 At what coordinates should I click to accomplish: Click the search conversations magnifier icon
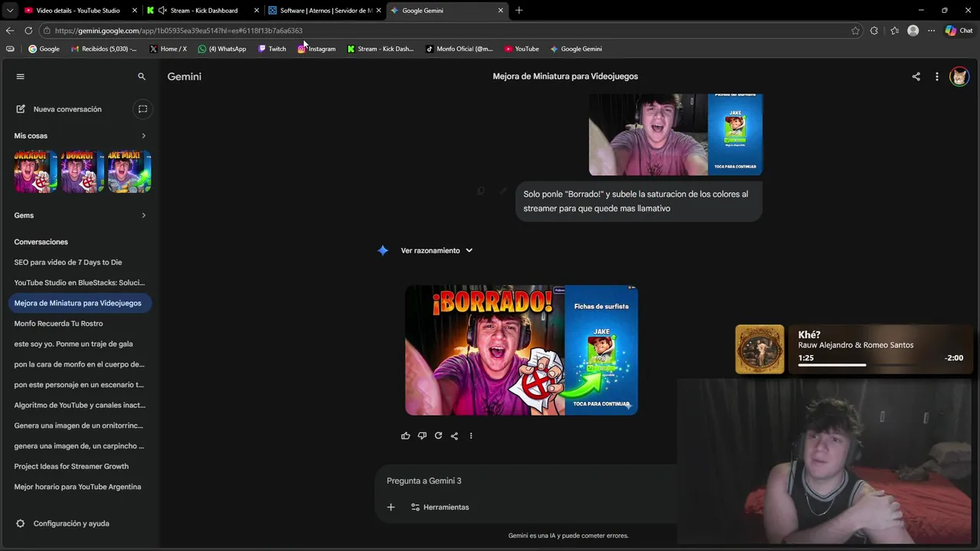coord(142,77)
